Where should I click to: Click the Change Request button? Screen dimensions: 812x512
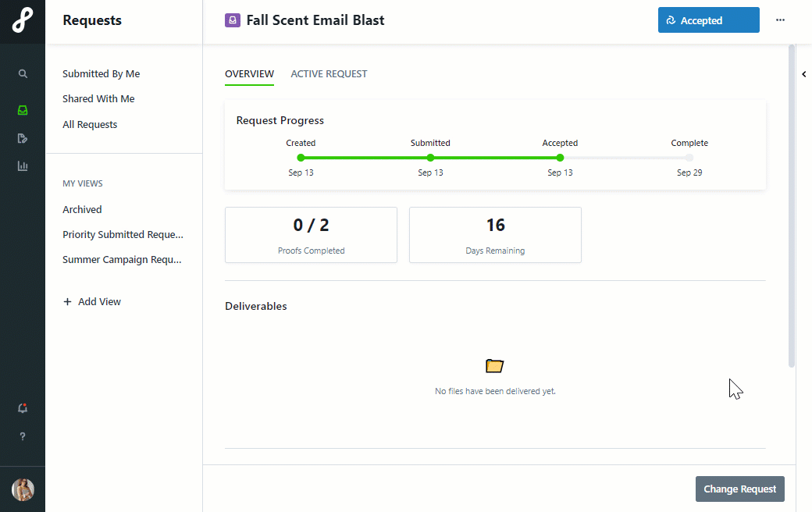(x=739, y=489)
